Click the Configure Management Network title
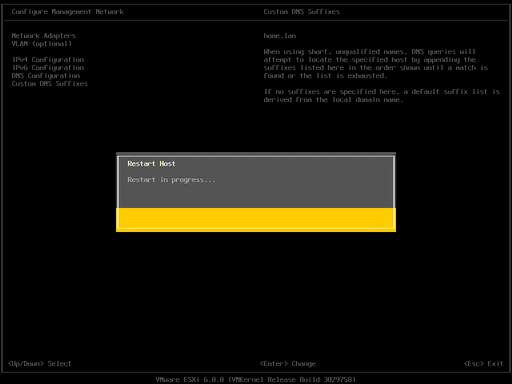Screen dimensions: 512x384 point(68,12)
